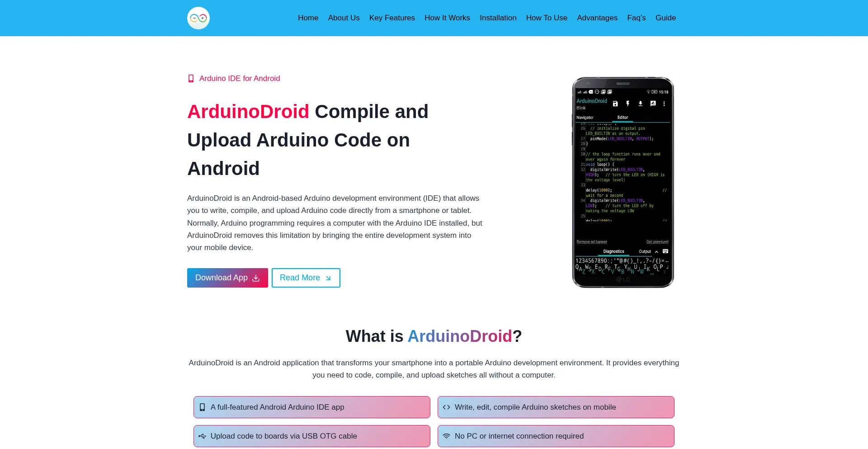Open the Home nav link
This screenshot has height=449, width=868.
pos(308,18)
